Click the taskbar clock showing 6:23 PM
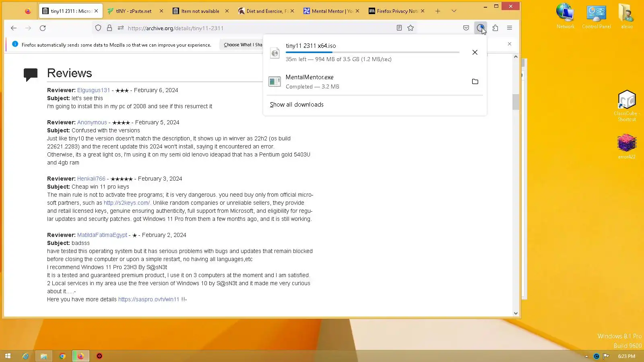The width and height of the screenshot is (644, 362). coord(626,356)
